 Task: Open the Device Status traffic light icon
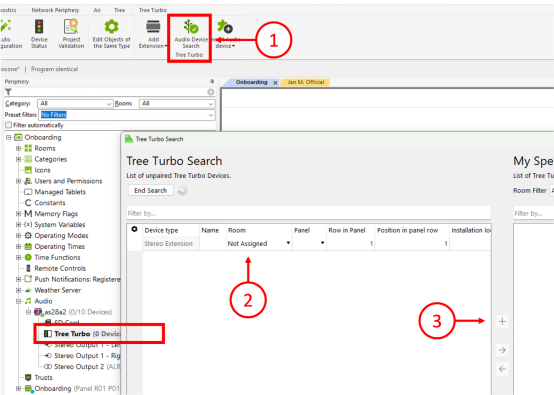[39, 26]
